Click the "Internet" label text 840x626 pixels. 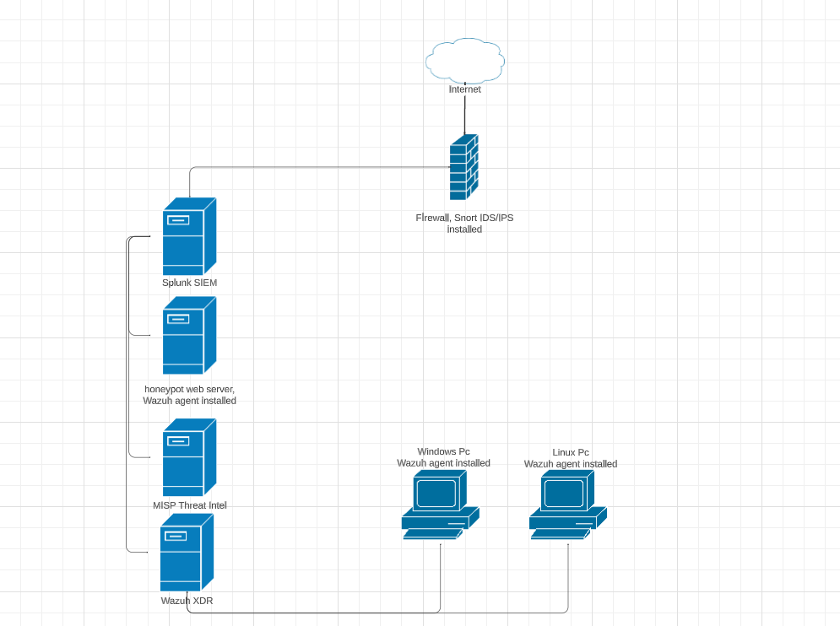point(465,89)
